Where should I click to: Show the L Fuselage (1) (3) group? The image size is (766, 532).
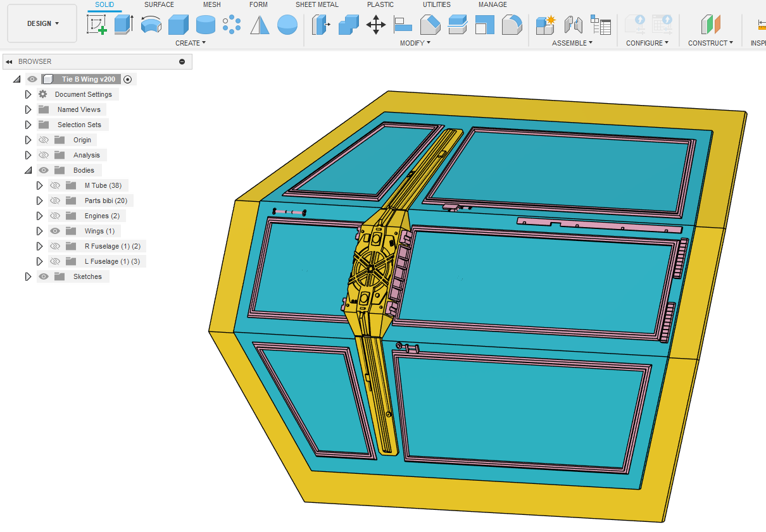tap(55, 261)
